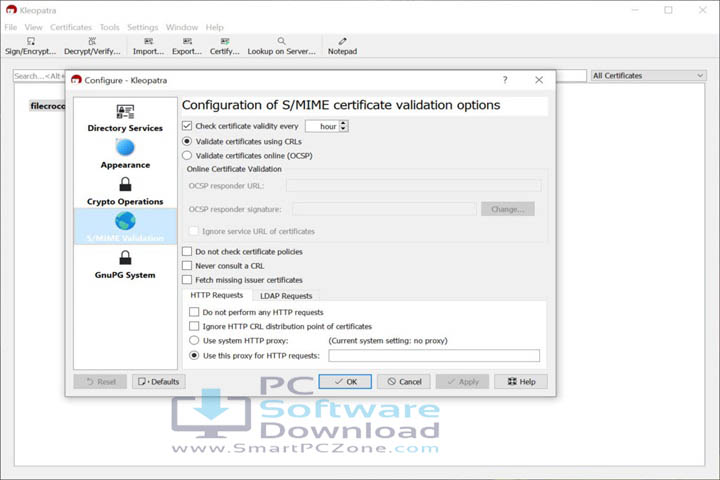Click the dialog's question mark help icon
The height and width of the screenshot is (480, 720).
tap(505, 80)
